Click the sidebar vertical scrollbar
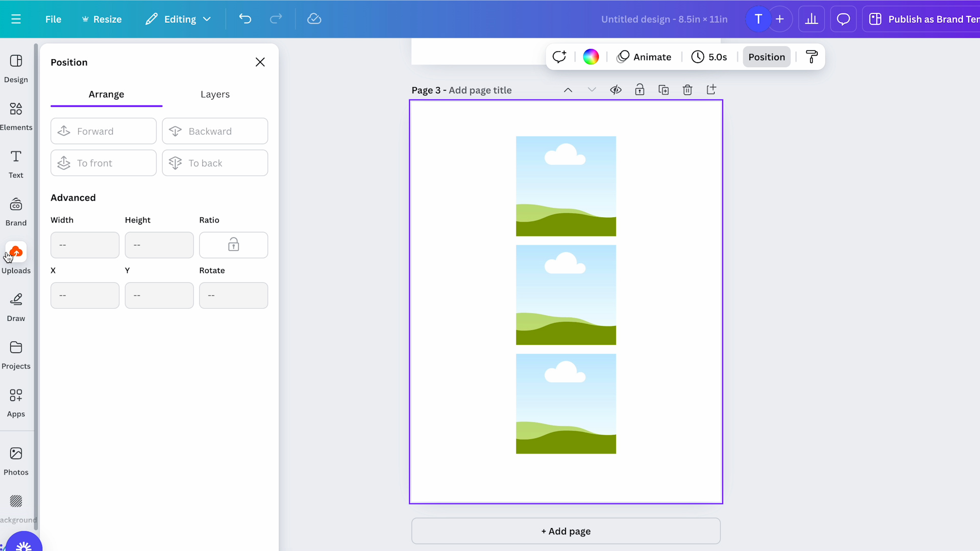This screenshot has height=551, width=980. coord(36,286)
